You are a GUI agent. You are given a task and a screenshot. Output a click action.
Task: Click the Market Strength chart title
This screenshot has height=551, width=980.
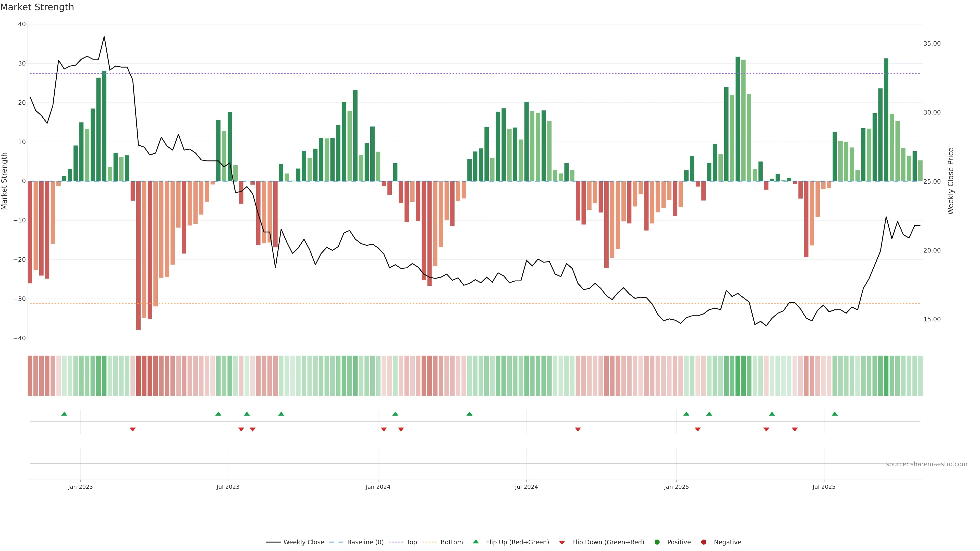(x=37, y=7)
